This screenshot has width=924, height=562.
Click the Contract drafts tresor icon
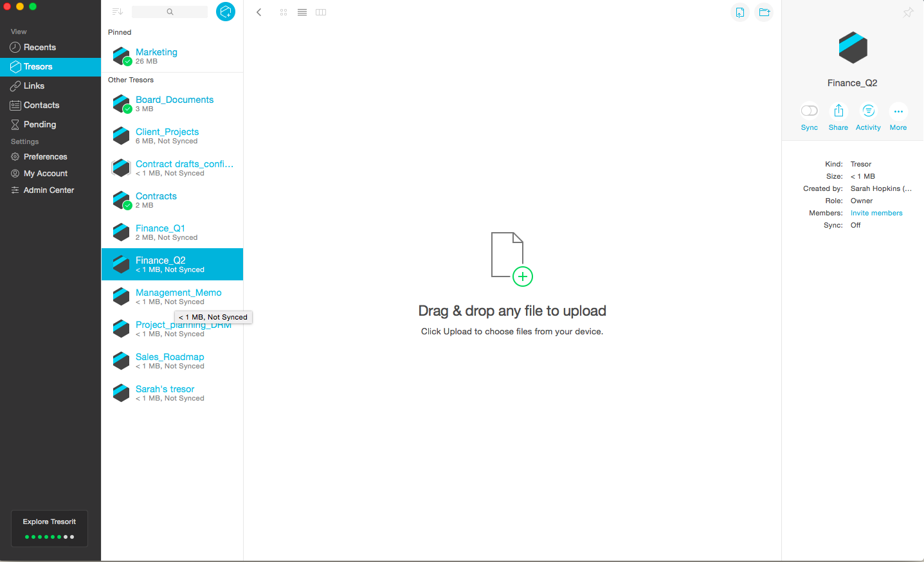tap(122, 168)
